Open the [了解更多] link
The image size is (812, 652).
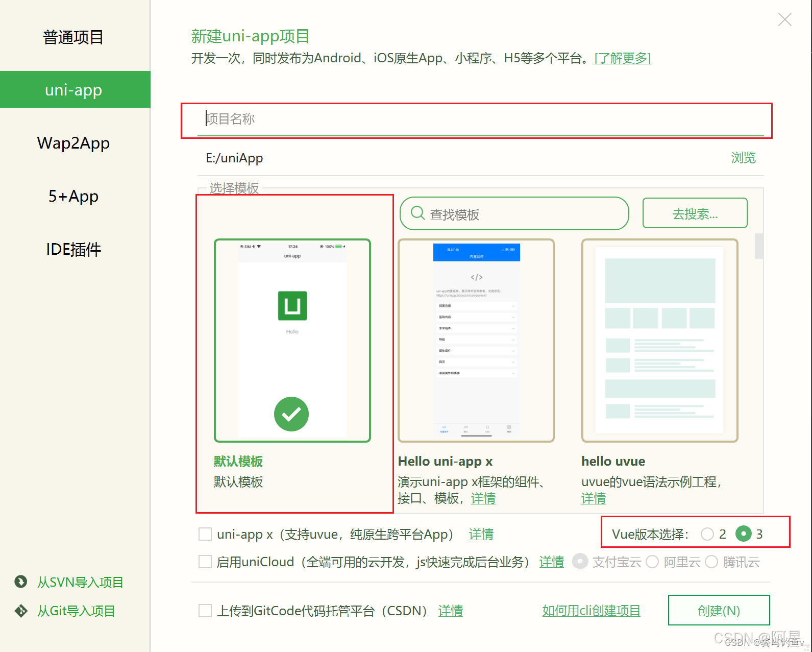tap(622, 58)
